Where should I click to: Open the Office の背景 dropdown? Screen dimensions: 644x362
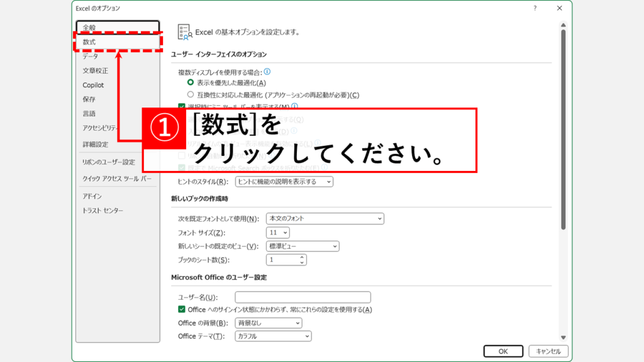coord(269,323)
